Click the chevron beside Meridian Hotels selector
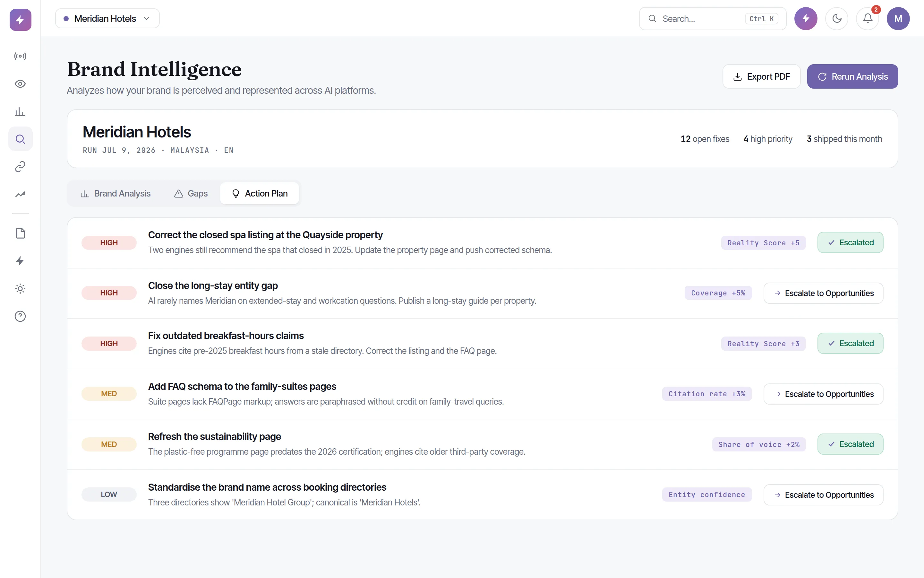This screenshot has width=924, height=578. (x=147, y=18)
